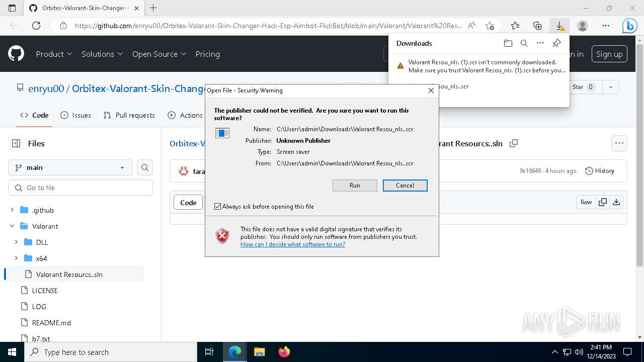Screen dimensions: 644x362
Task: Copy the file path icon
Action: click(x=514, y=143)
